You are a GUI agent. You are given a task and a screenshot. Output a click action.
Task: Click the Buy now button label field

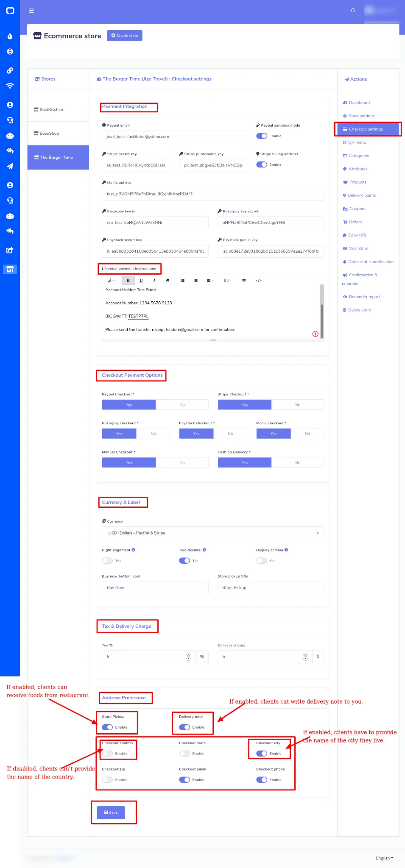(x=155, y=587)
